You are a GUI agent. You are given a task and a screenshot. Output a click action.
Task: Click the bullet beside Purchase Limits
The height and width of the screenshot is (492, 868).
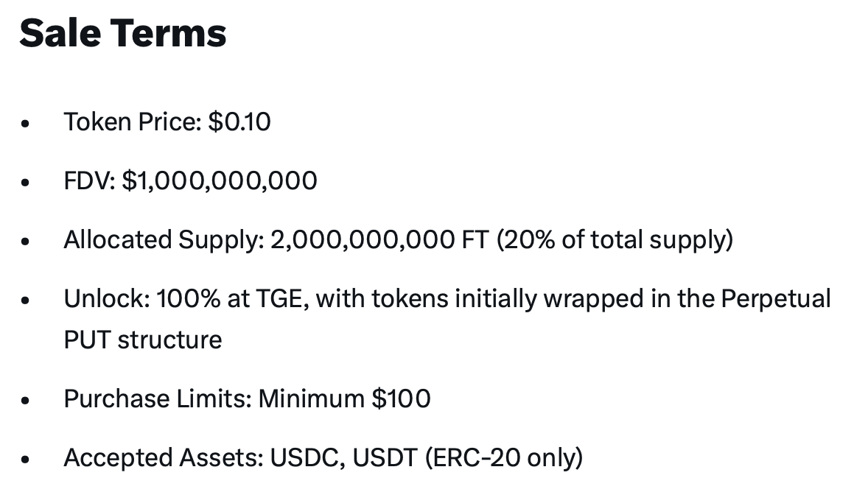(x=27, y=401)
